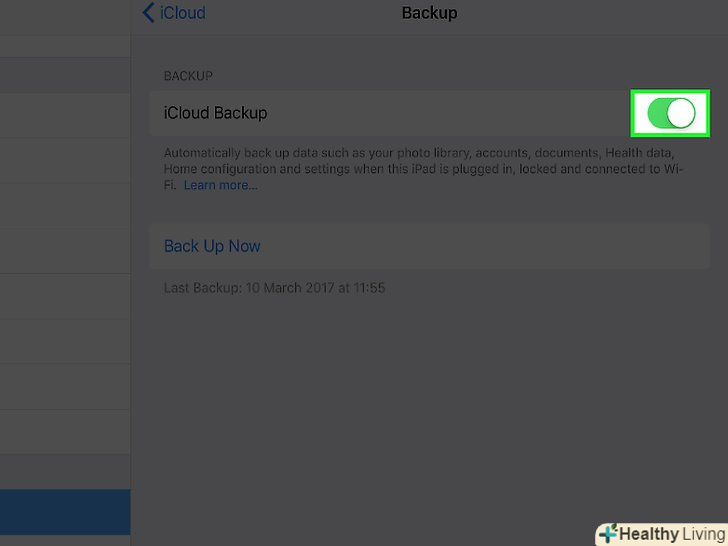This screenshot has width=728, height=546.
Task: Click the BACKUP section header
Action: [188, 76]
